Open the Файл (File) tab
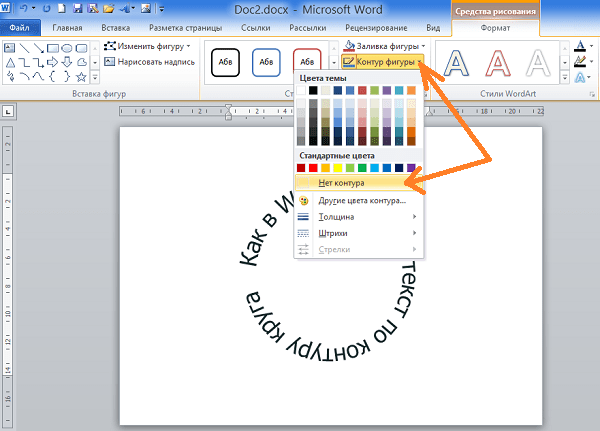 pos(18,30)
